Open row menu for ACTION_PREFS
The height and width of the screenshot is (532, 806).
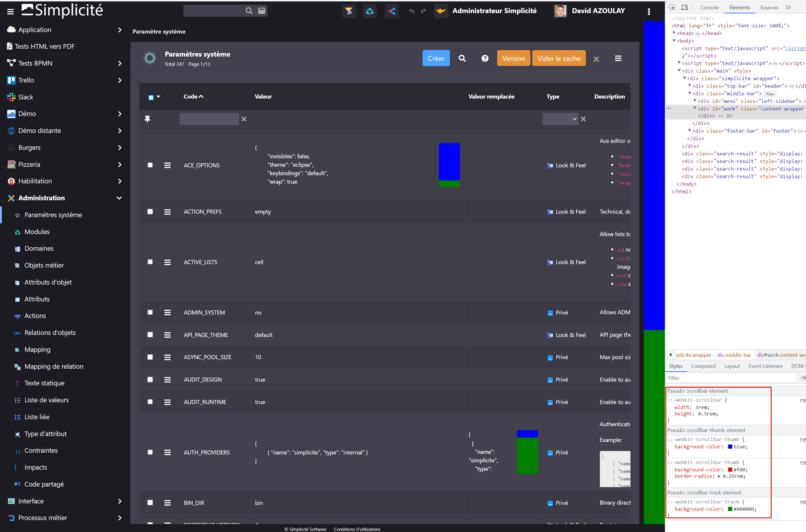[167, 212]
